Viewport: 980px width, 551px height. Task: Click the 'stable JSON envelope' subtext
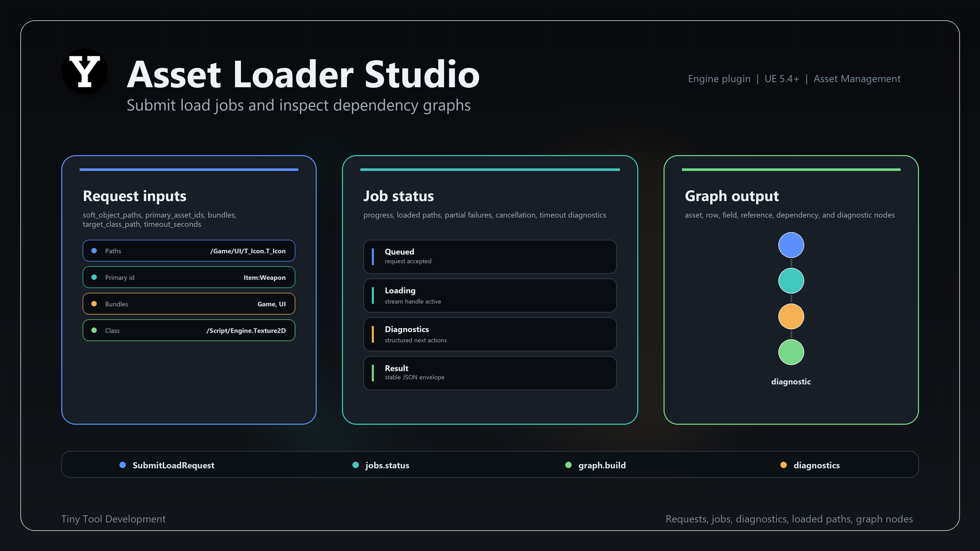pos(414,378)
